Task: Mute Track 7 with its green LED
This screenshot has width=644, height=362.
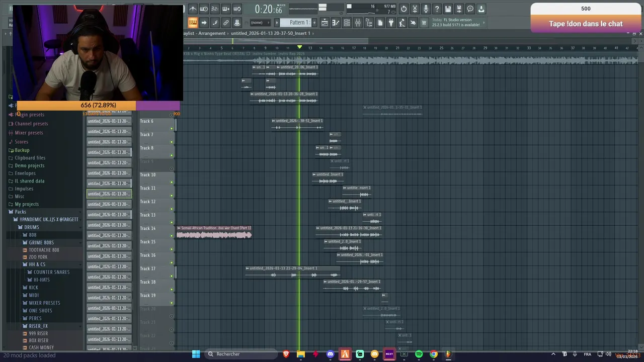Action: pos(172,142)
